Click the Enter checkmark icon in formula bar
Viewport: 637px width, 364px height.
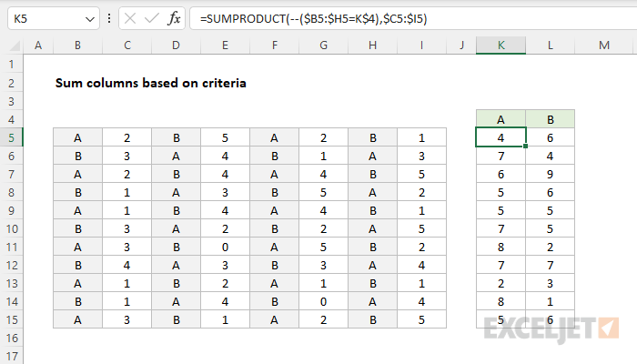(149, 18)
